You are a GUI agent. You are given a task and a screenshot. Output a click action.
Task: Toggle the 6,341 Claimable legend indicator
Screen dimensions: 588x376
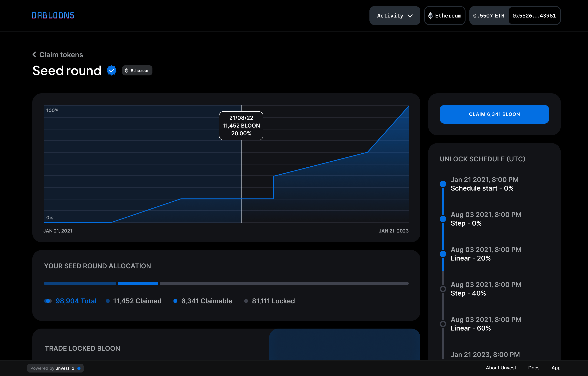(x=175, y=301)
